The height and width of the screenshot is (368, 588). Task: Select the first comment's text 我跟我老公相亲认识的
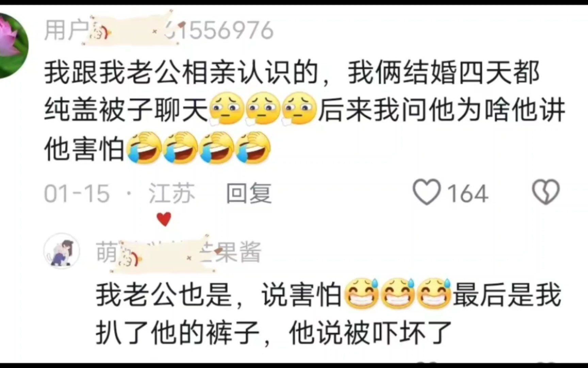click(181, 72)
